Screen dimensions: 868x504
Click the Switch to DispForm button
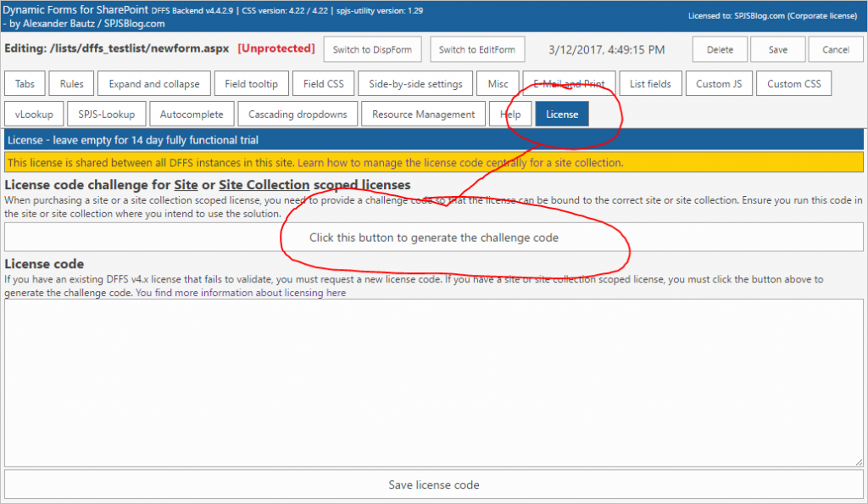coord(372,49)
